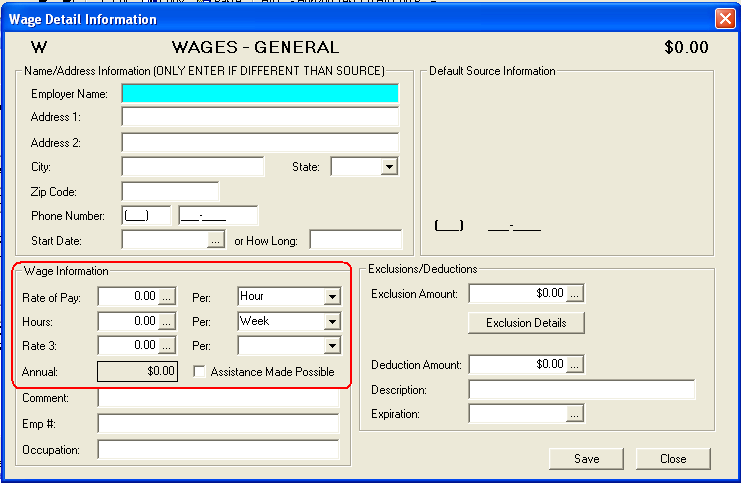The width and height of the screenshot is (741, 484).
Task: Focus the Zip Code input field
Action: [170, 191]
